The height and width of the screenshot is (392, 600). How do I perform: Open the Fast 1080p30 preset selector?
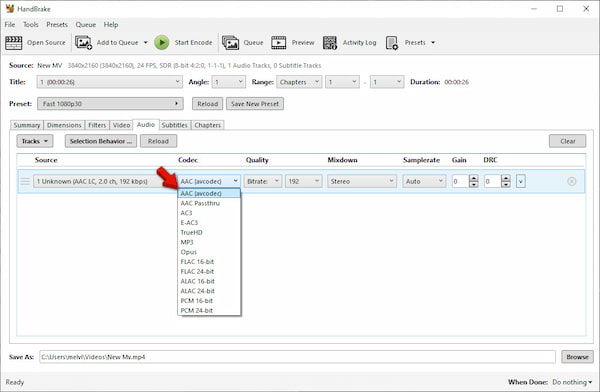click(x=110, y=104)
